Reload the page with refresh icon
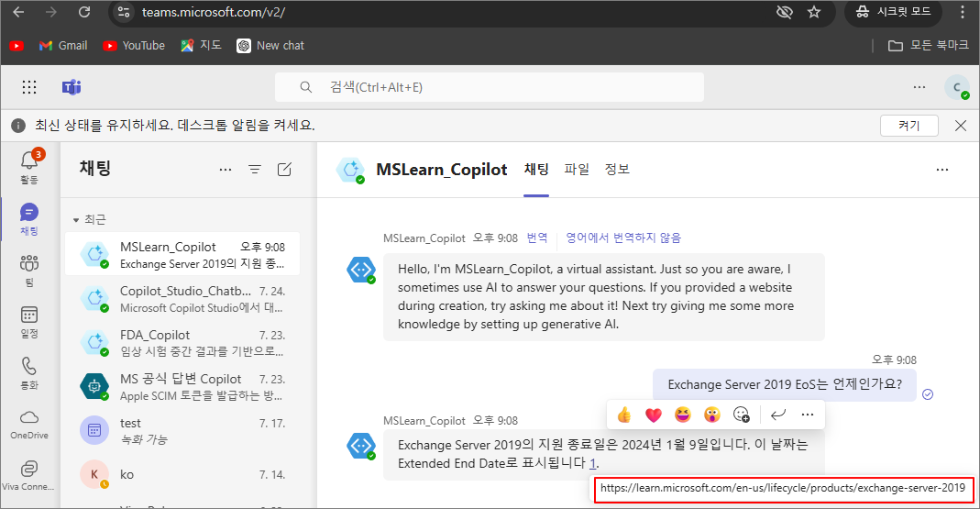The height and width of the screenshot is (509, 980). pyautogui.click(x=84, y=12)
